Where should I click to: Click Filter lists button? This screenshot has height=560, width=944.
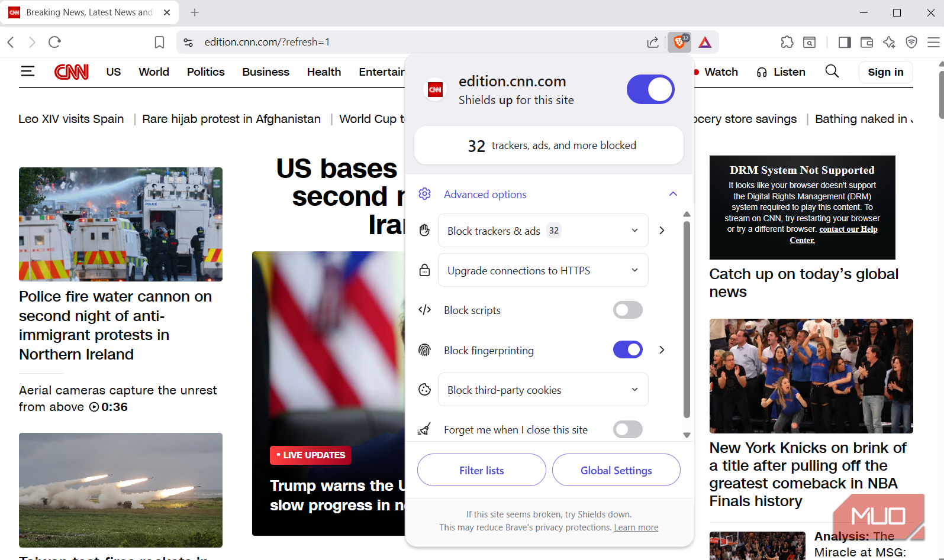(x=482, y=470)
